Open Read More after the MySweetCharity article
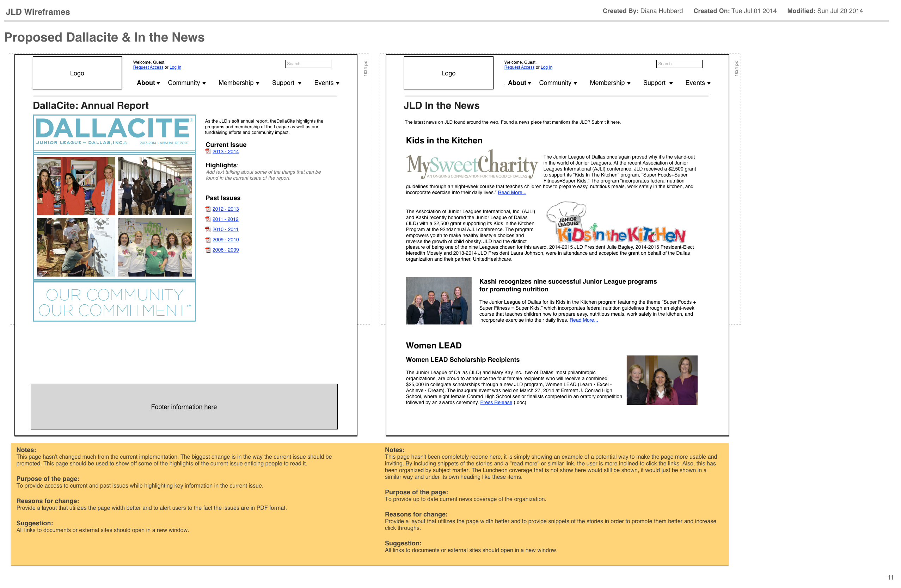Image resolution: width=901 pixels, height=588 pixels. (x=512, y=193)
